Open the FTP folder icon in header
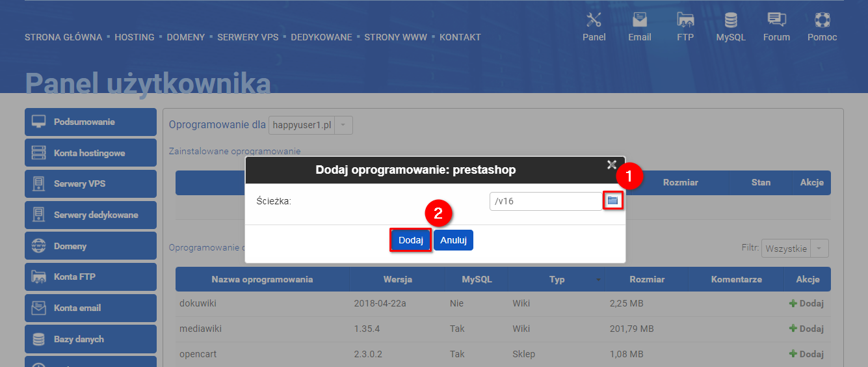The height and width of the screenshot is (367, 868). tap(685, 20)
